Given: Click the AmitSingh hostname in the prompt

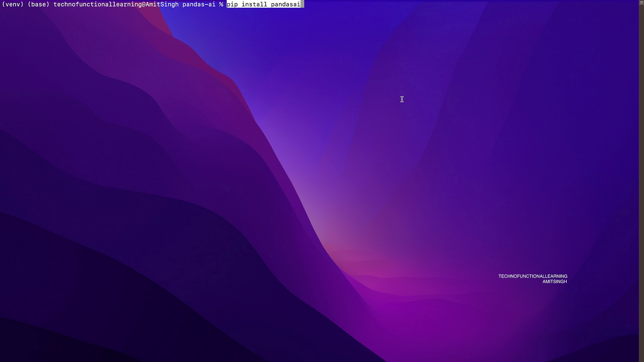Looking at the screenshot, I should click(162, 4).
